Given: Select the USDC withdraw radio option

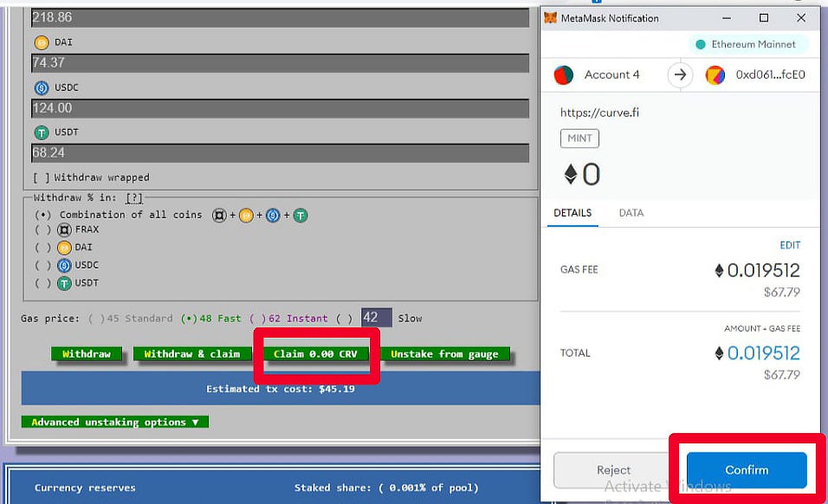Looking at the screenshot, I should 42,265.
